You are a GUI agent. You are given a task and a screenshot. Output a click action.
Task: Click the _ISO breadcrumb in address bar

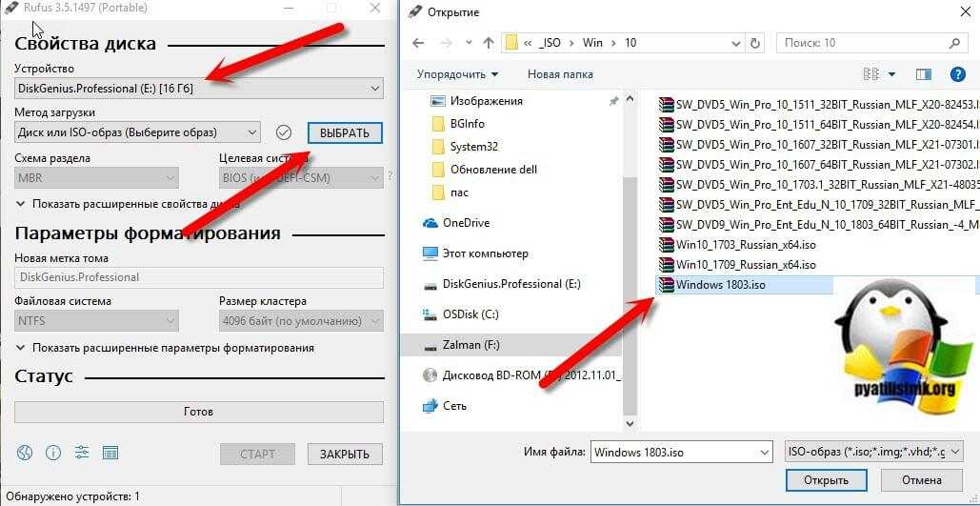(549, 43)
